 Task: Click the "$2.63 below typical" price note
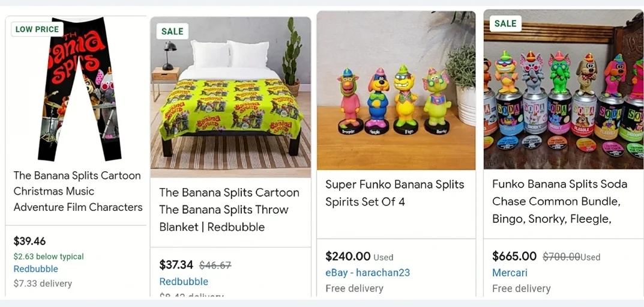click(49, 257)
